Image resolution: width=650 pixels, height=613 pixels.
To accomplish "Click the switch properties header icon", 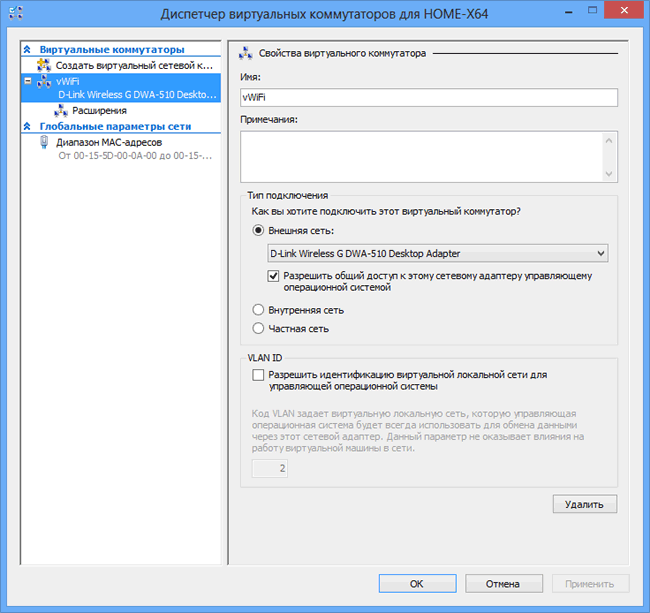I will click(246, 53).
